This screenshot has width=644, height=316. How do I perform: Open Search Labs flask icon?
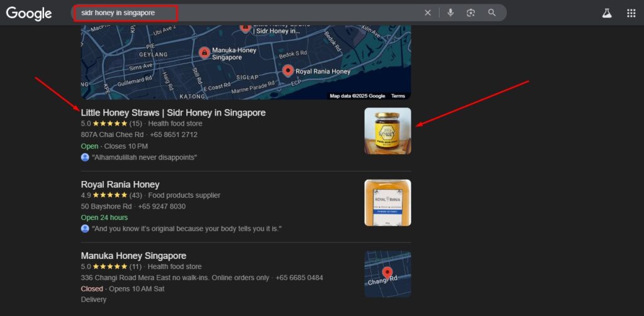pos(607,13)
